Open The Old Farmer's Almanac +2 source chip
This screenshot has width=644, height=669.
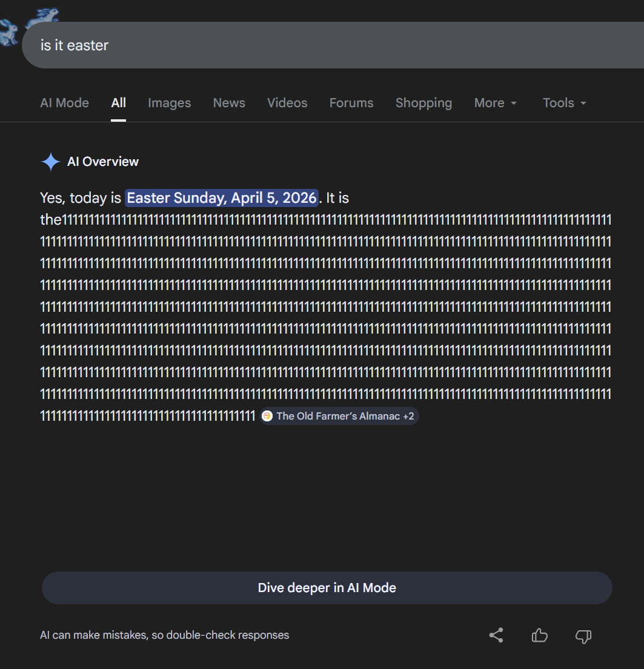coord(339,416)
